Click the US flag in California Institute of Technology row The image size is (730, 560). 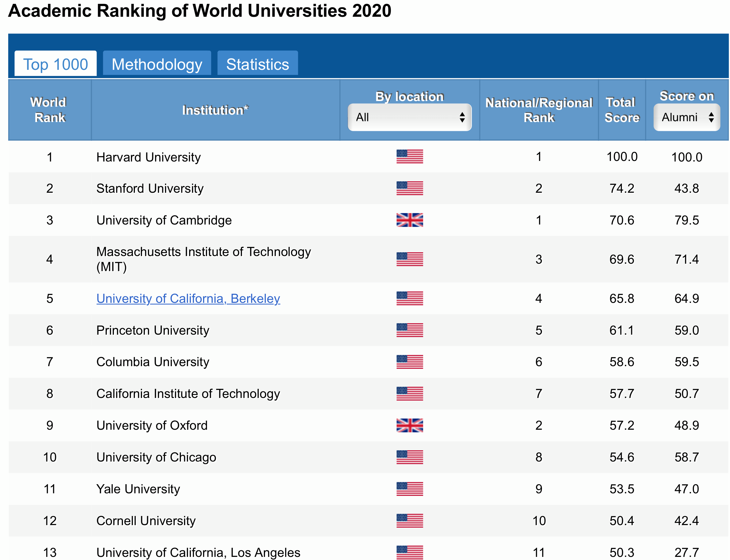[x=410, y=394]
